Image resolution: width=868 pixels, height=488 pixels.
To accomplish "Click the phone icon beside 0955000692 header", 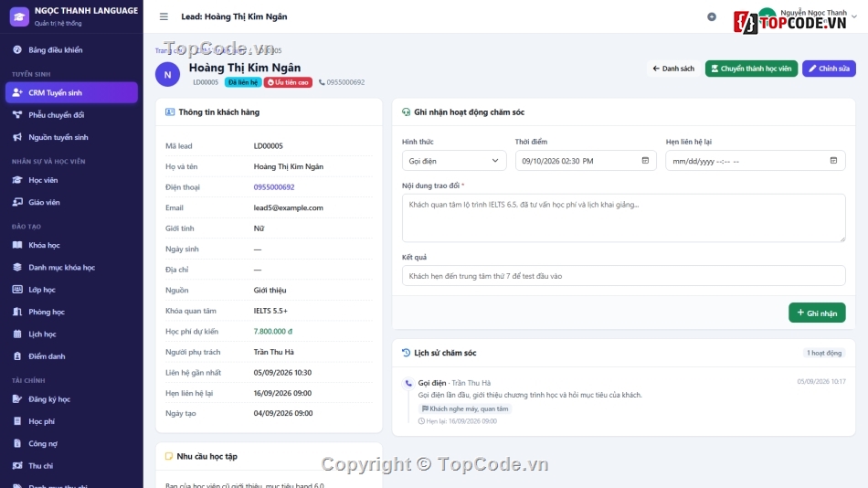I will point(322,82).
